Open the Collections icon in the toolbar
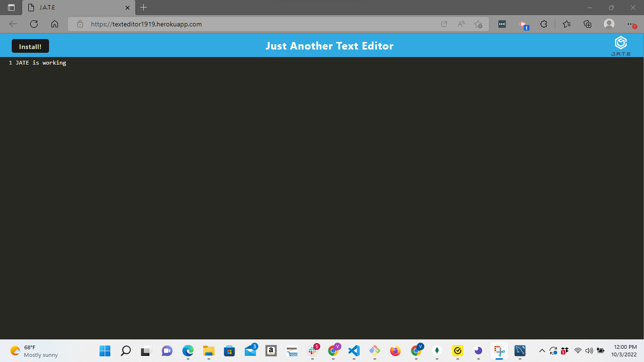Screen dimensions: 644x362 click(x=587, y=24)
